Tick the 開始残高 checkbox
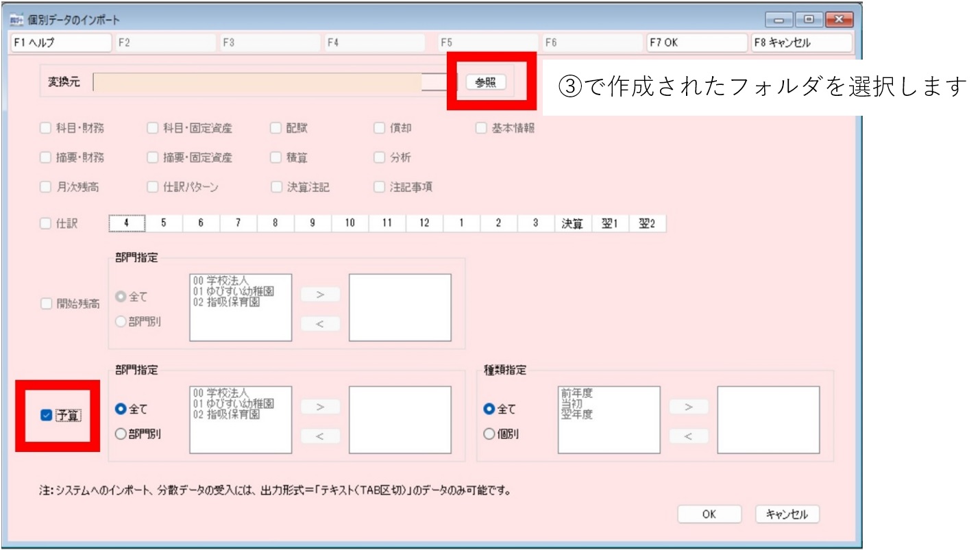 (46, 304)
